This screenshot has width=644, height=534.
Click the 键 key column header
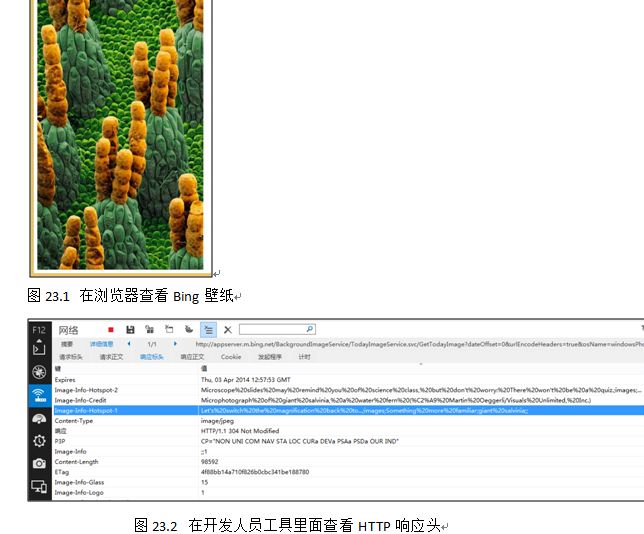tap(58, 368)
